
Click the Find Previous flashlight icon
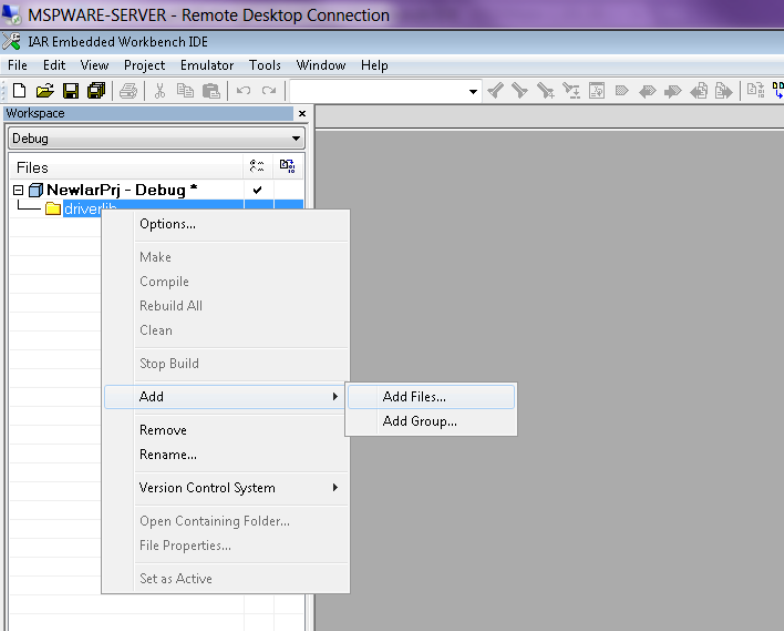click(x=496, y=90)
